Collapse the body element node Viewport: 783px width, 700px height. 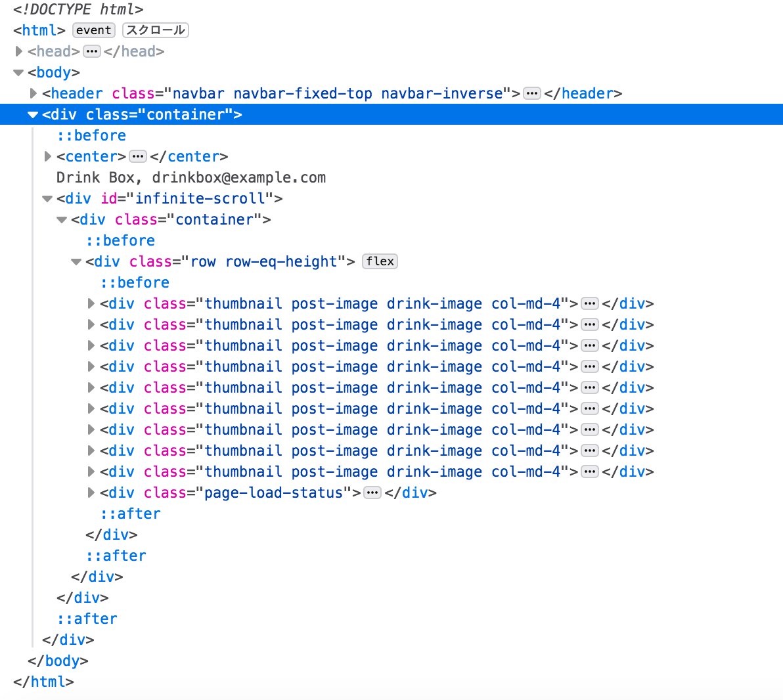pos(18,72)
